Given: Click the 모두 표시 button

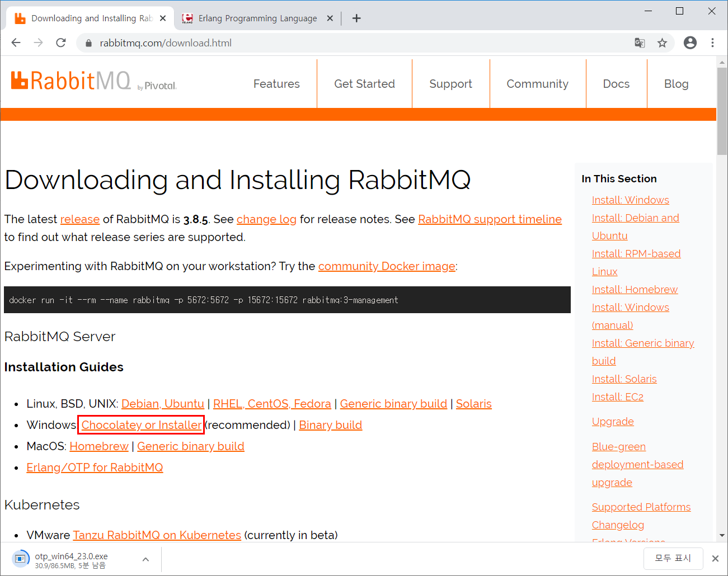Looking at the screenshot, I should point(673,558).
